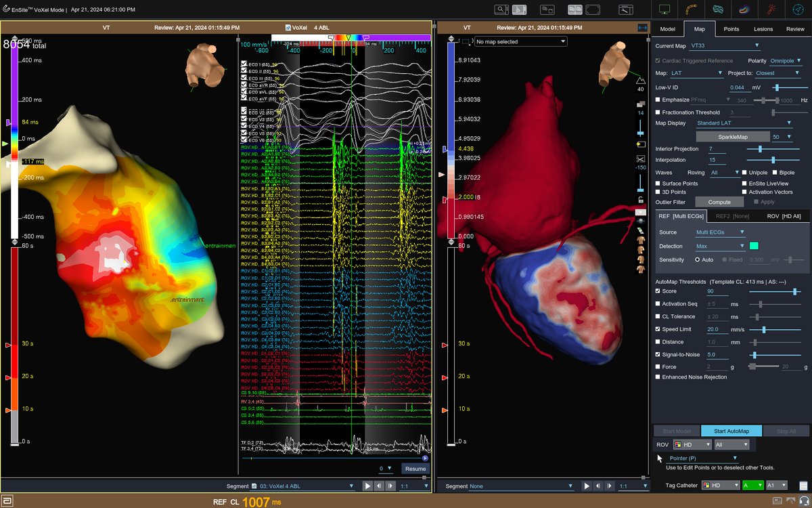Click the orange catheter icon
Viewport: 812px width, 508px height.
tap(691, 9)
